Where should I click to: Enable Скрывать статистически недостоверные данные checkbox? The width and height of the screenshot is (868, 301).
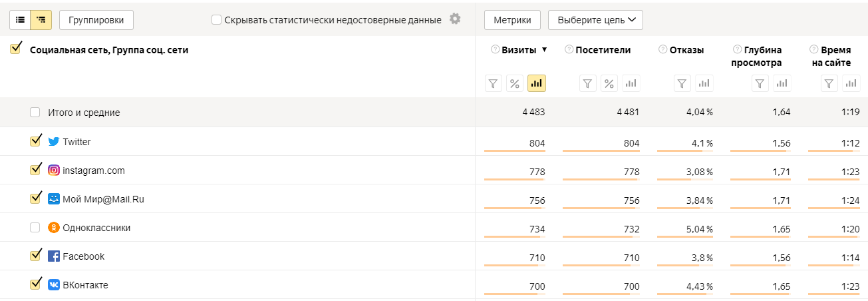[x=216, y=20]
